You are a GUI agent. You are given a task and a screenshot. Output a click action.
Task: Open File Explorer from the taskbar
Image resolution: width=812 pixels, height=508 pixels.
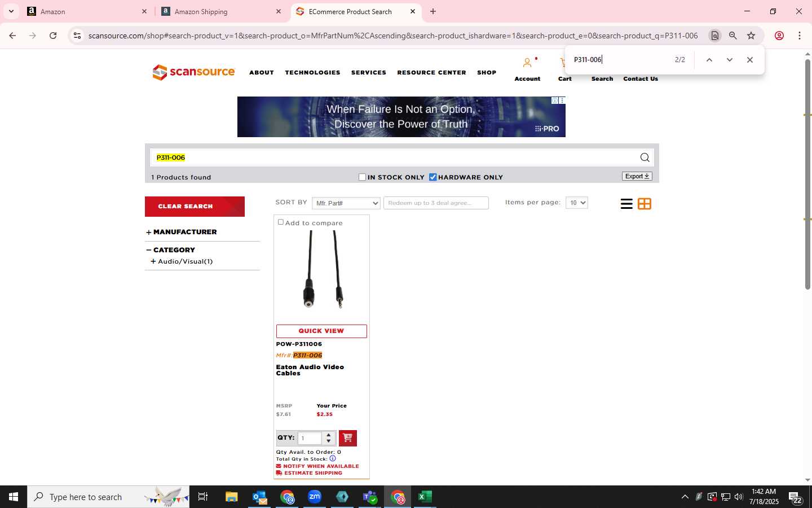[232, 497]
